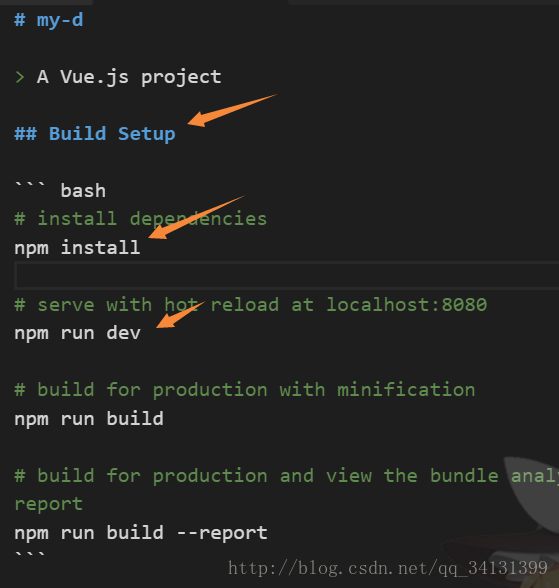
Task: Click the orange arrow pointing at npm run dev
Action: (180, 315)
